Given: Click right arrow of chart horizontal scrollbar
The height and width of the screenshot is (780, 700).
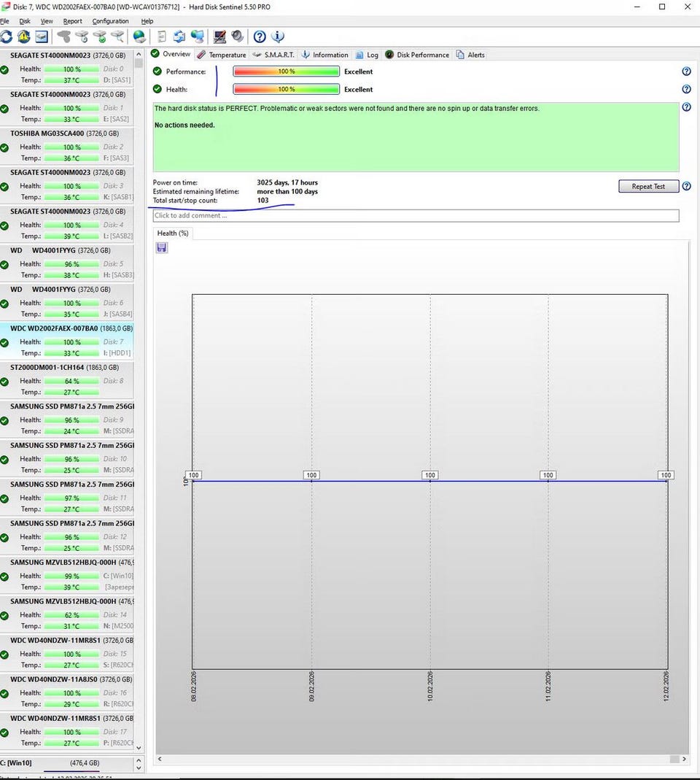Looking at the screenshot, I should [685, 760].
